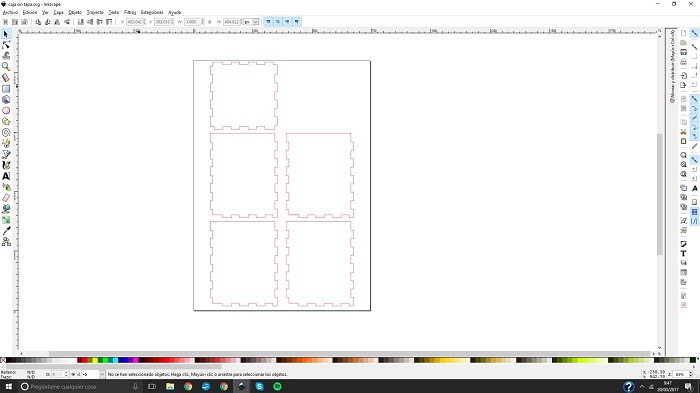The image size is (700, 393).
Task: Select the Calligraphy tool
Action: pos(6,165)
